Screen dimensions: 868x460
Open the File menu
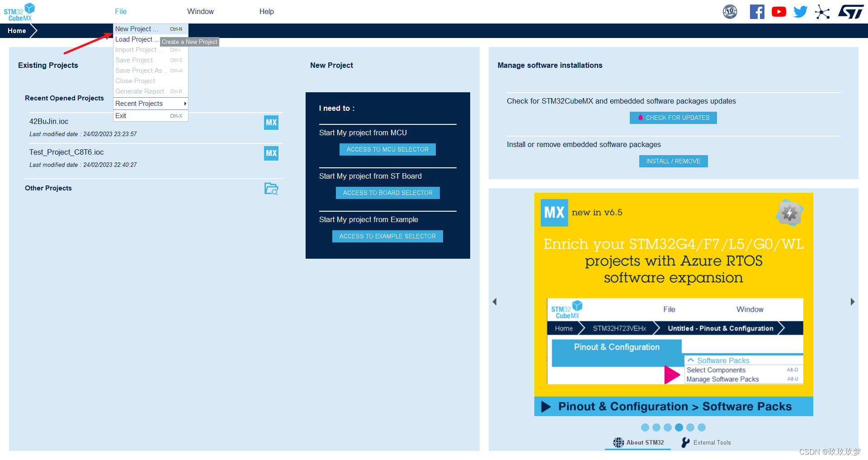tap(121, 12)
